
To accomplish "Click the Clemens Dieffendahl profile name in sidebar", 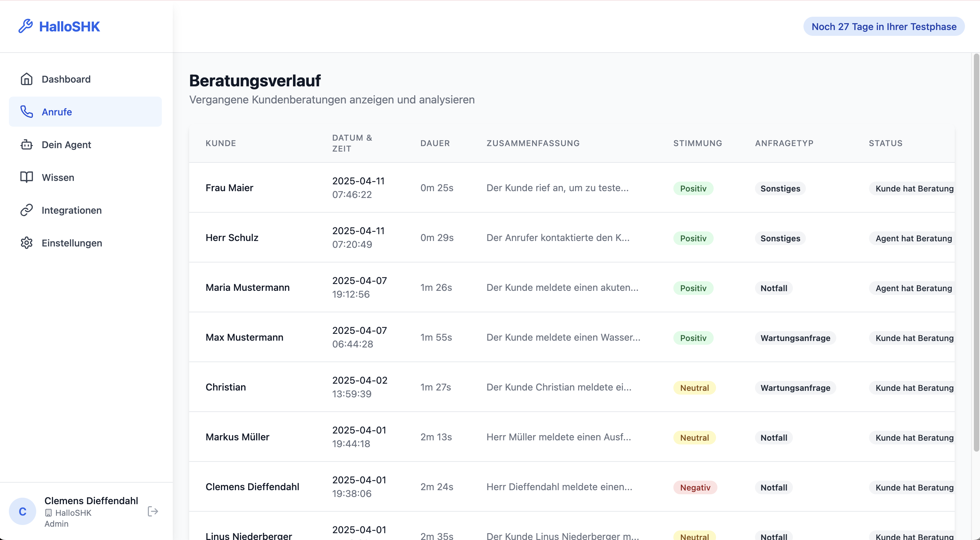I will pos(91,500).
